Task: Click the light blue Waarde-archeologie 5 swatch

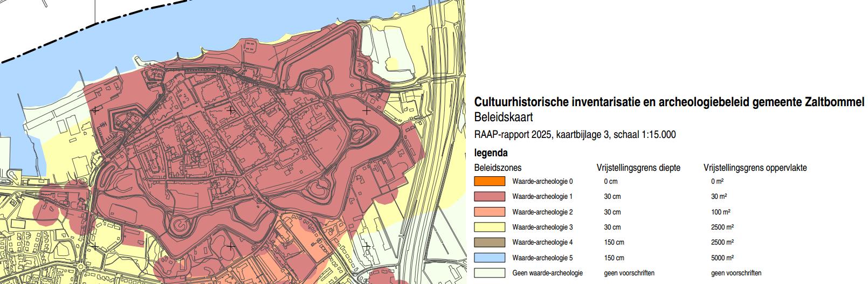Action: pos(490,258)
